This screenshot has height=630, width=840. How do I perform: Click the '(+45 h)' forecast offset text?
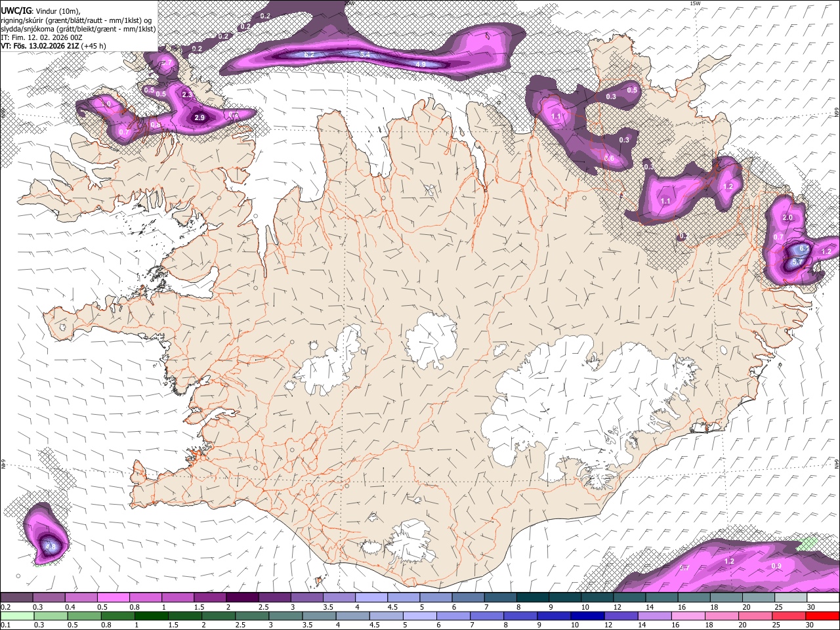click(94, 46)
